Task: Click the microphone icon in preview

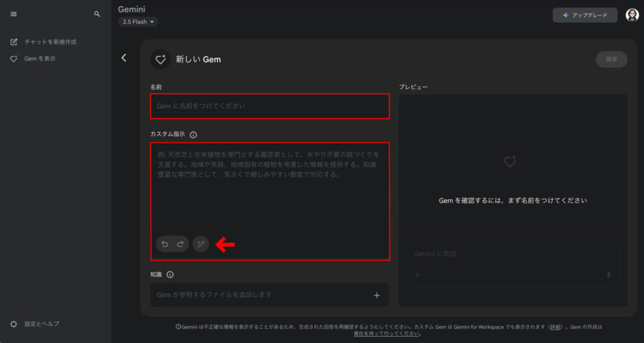Action: tap(608, 275)
